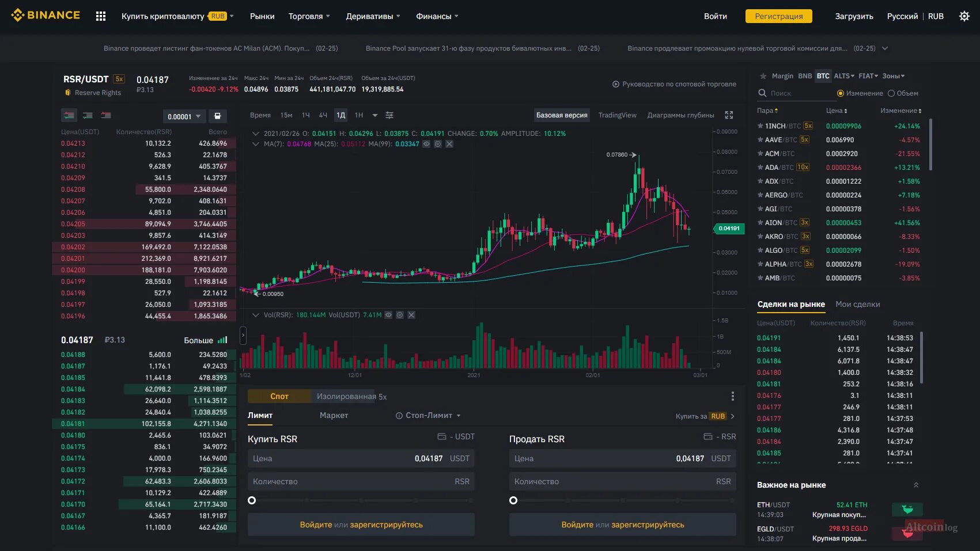Click the Binance logo
This screenshot has height=551, width=980.
[x=46, y=16]
